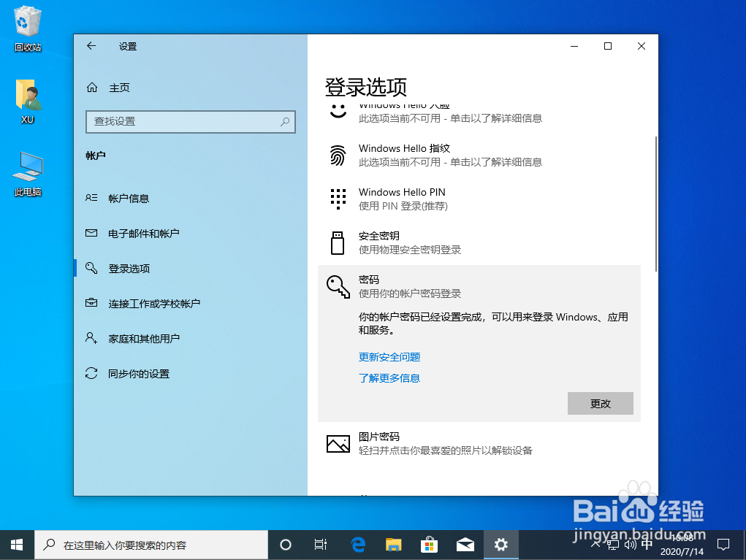The image size is (746, 560).
Task: Click the volume icon in system tray
Action: 630,544
